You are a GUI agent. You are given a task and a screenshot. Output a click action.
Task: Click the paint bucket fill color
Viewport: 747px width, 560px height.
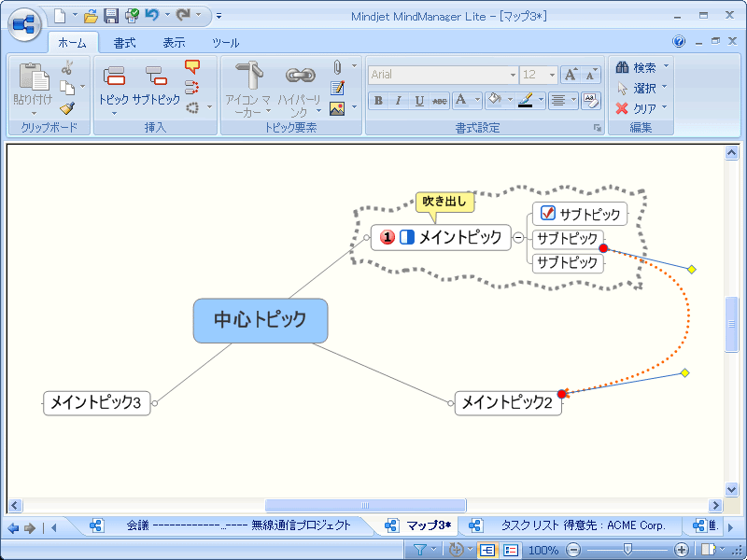click(x=496, y=101)
